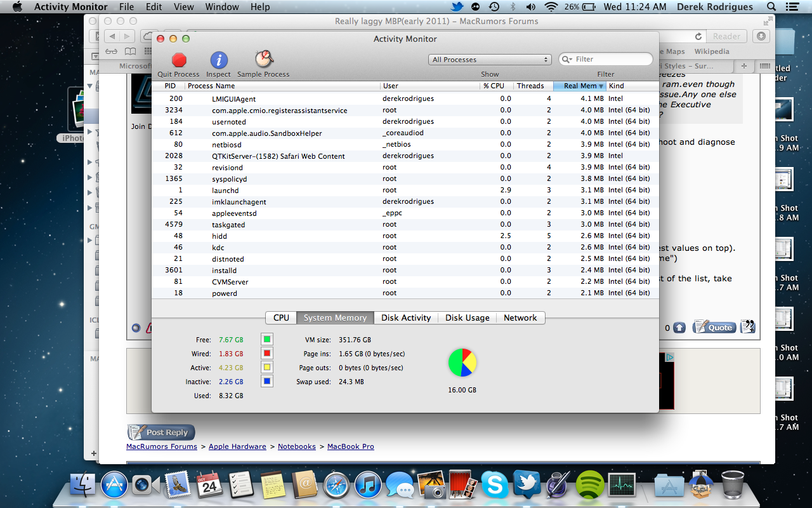The height and width of the screenshot is (508, 812).
Task: Click the memory usage pie chart
Action: 462,363
